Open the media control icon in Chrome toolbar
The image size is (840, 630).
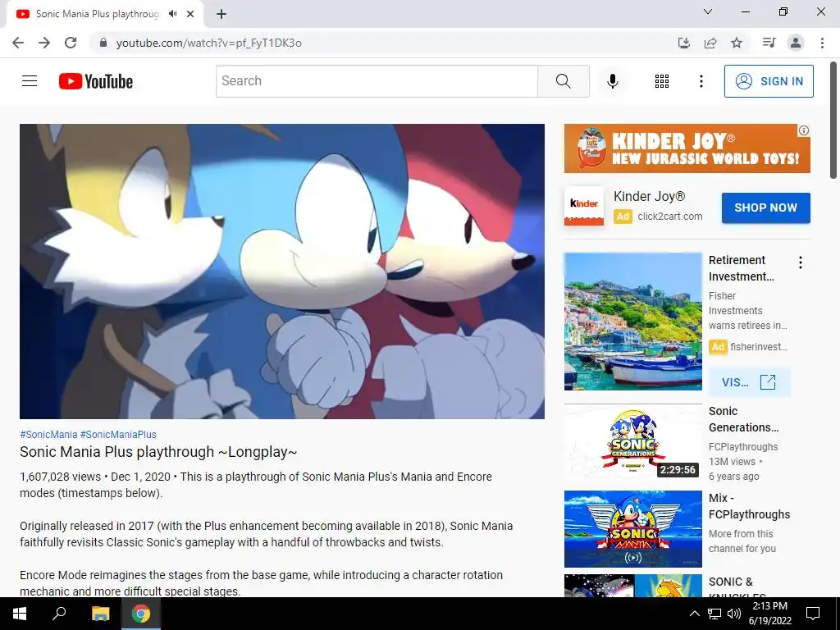[x=769, y=43]
